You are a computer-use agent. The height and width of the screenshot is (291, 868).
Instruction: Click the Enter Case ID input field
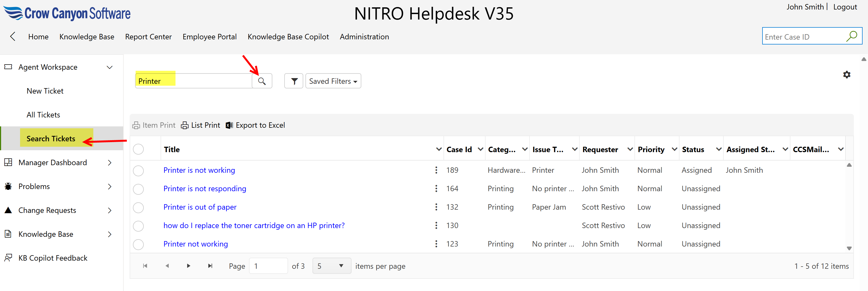point(803,37)
